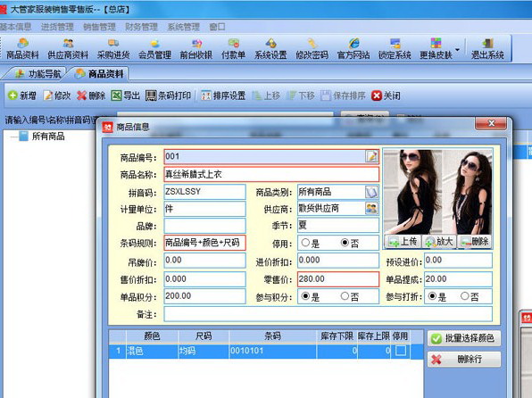Click 退出系统 toolbar icon

coord(487,49)
